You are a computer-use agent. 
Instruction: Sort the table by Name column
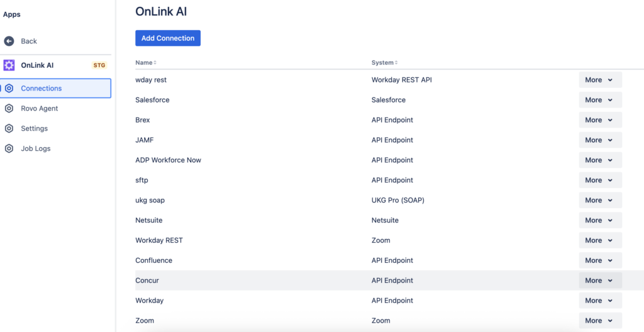click(146, 63)
